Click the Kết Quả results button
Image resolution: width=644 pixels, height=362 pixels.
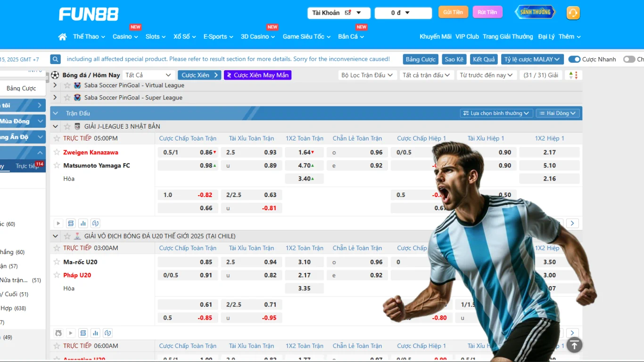pos(484,59)
